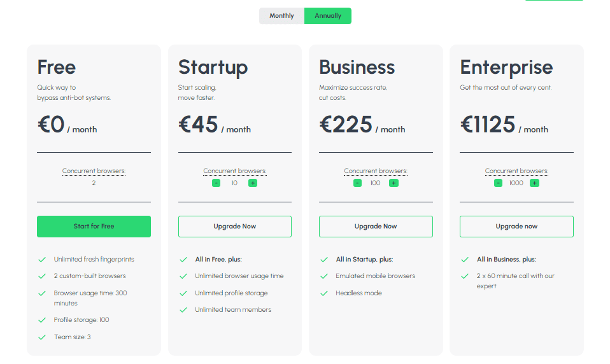Increase Startup concurrent browsers with plus
610x364 pixels.
click(253, 183)
